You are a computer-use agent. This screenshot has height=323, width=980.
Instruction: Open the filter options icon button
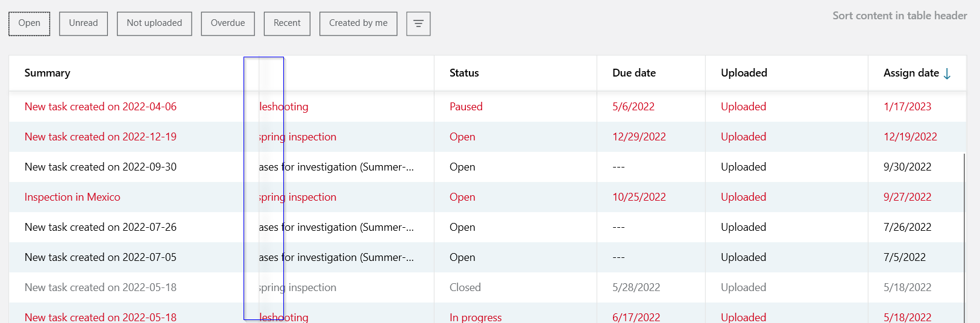click(418, 24)
